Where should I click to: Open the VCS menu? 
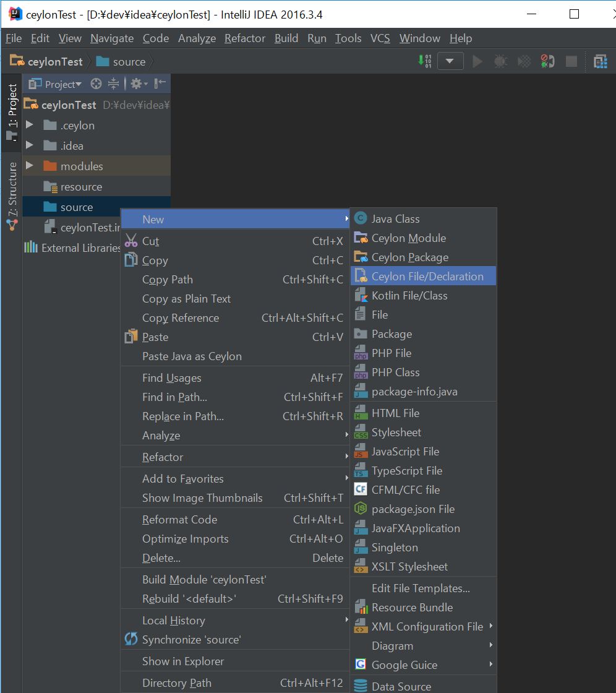tap(380, 38)
